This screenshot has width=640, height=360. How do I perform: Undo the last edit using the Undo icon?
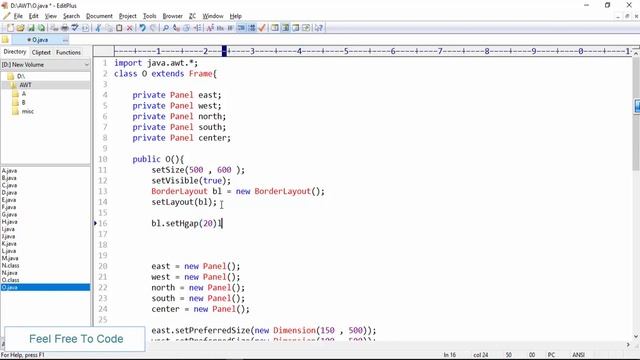tap(142, 28)
